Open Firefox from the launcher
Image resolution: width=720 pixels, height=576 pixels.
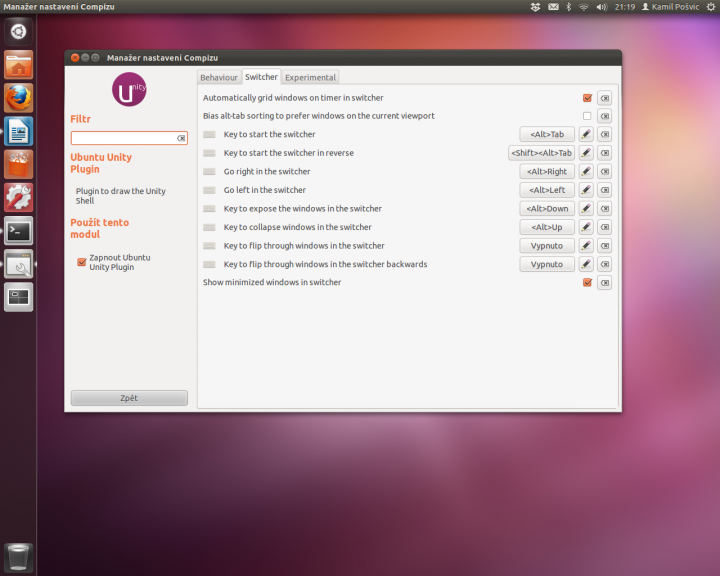(x=18, y=98)
